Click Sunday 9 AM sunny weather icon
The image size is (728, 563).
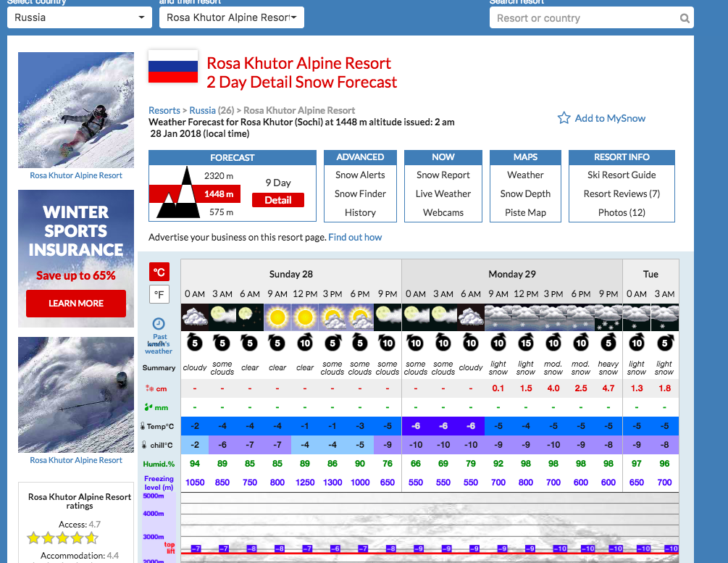pyautogui.click(x=277, y=317)
